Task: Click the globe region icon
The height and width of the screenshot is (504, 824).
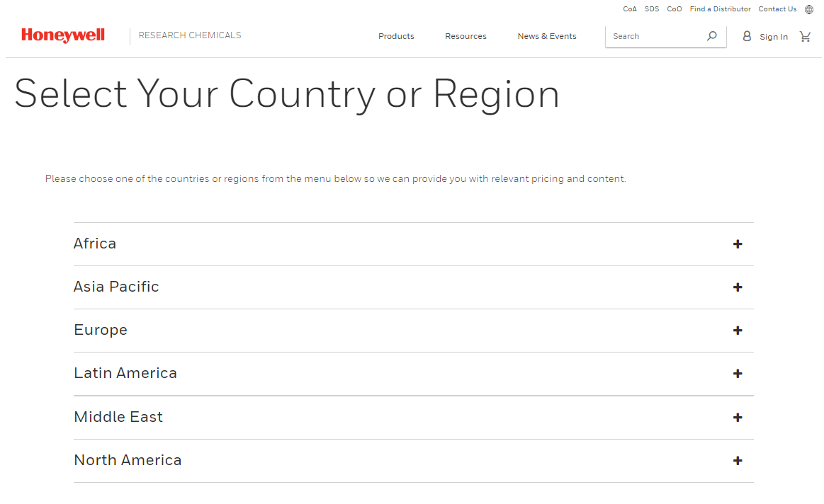Action: coord(809,10)
